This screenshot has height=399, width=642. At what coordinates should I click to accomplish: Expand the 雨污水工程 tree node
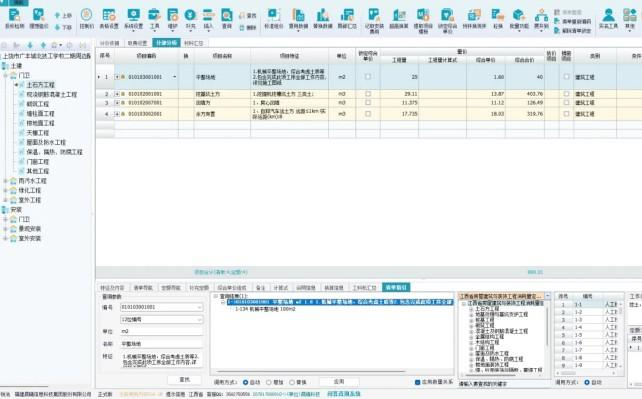click(x=6, y=181)
